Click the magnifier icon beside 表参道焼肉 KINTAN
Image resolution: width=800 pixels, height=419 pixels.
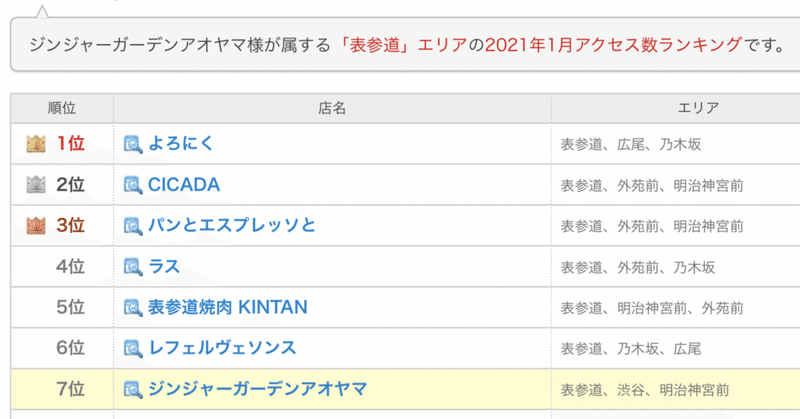pos(133,308)
